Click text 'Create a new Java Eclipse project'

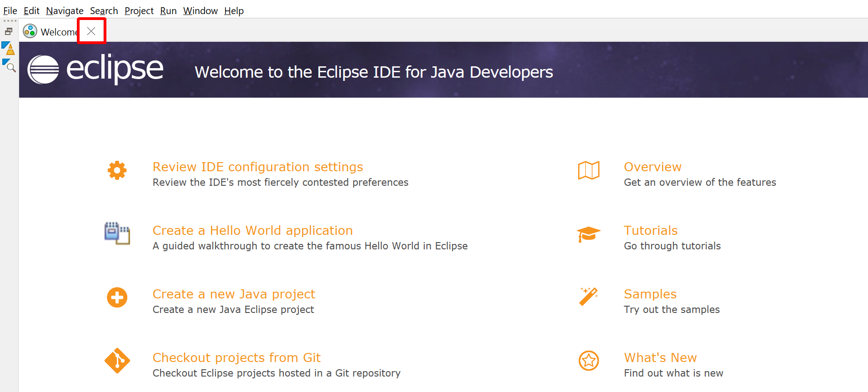click(233, 309)
